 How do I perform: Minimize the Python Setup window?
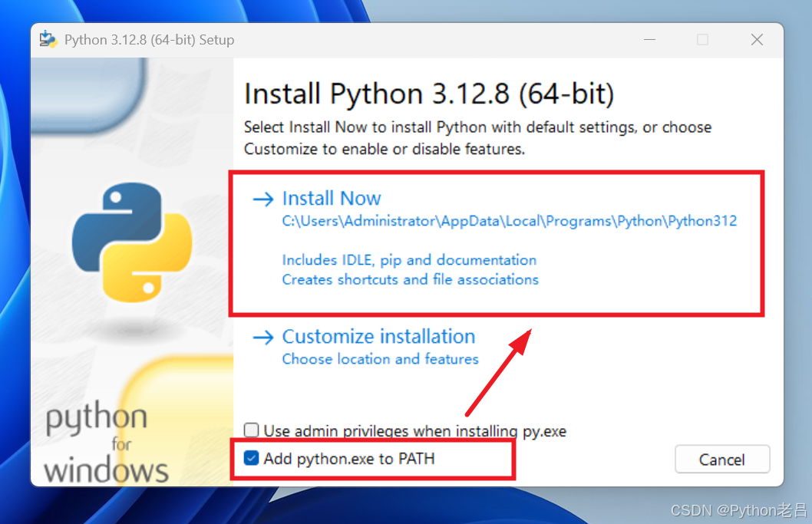(649, 40)
